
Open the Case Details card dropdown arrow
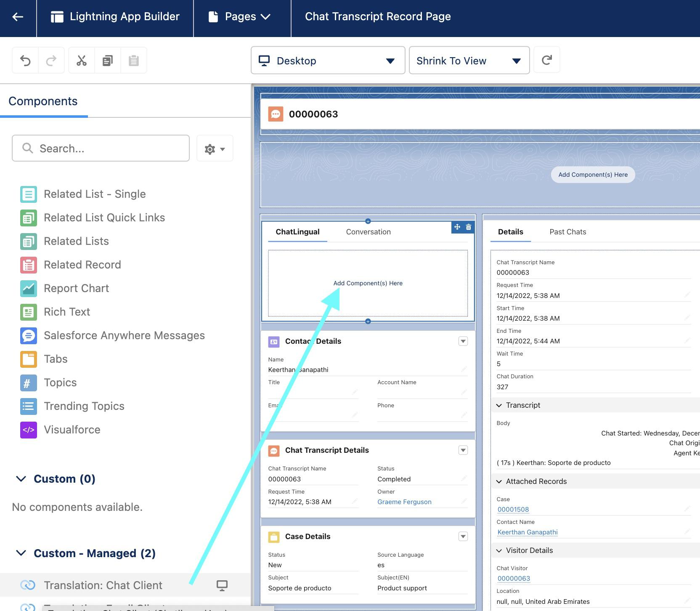click(463, 537)
